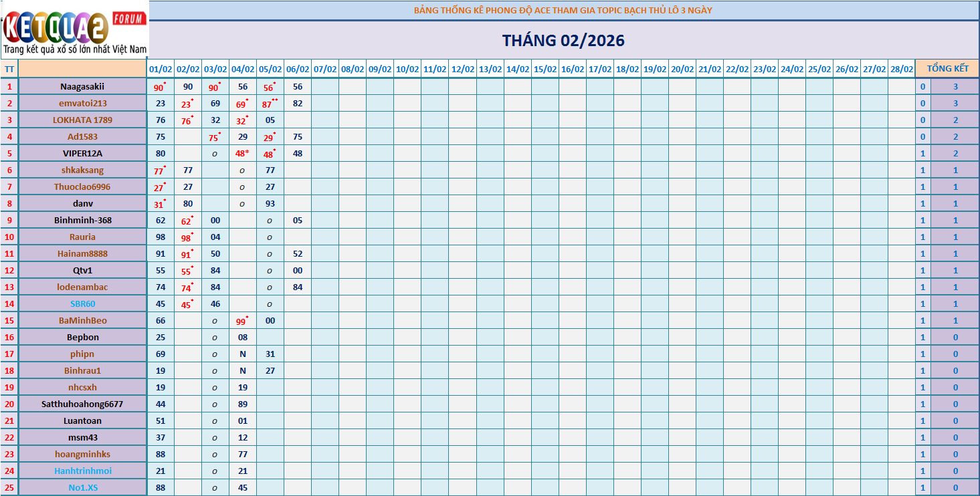Click the 01/02 date column header
This screenshot has width=980, height=496.
[161, 69]
